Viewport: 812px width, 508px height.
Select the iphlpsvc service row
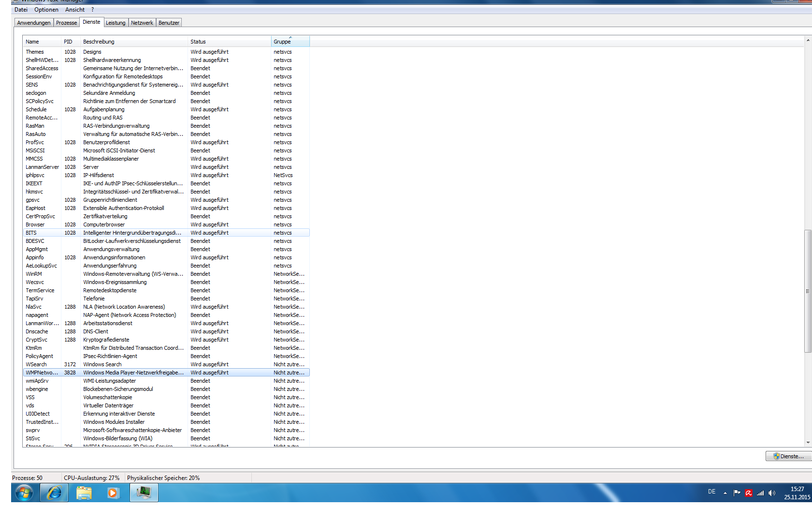tap(166, 175)
